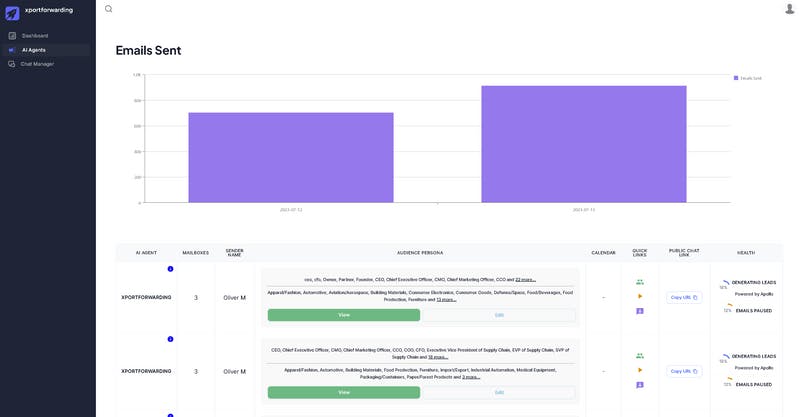Screen dimensions: 800x417
Task: Click the green people icon in second row
Action: pos(640,356)
